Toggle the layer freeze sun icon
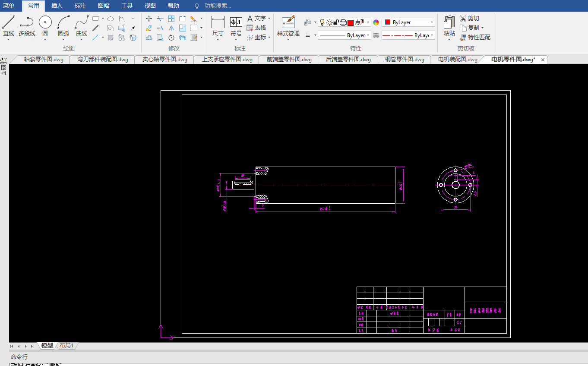Viewport: 588px width, 366px height. 329,22
